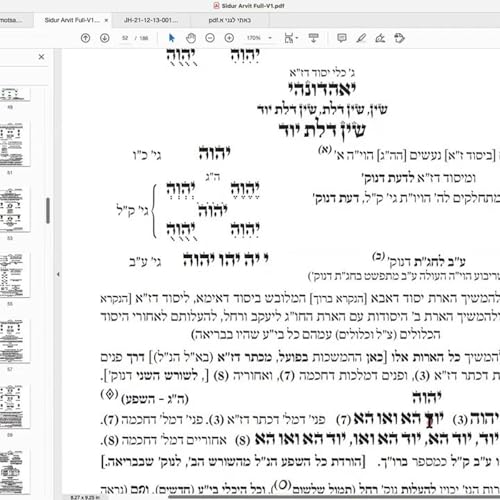Click the horizontal scrollbar at the page bottom
This screenshot has width=500, height=500.
(x=333, y=497)
